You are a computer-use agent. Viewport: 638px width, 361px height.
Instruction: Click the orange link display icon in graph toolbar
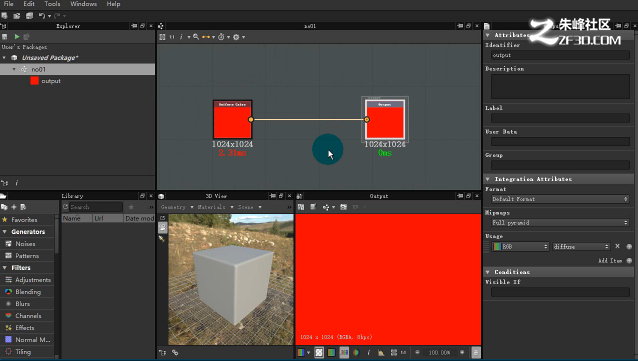206,37
